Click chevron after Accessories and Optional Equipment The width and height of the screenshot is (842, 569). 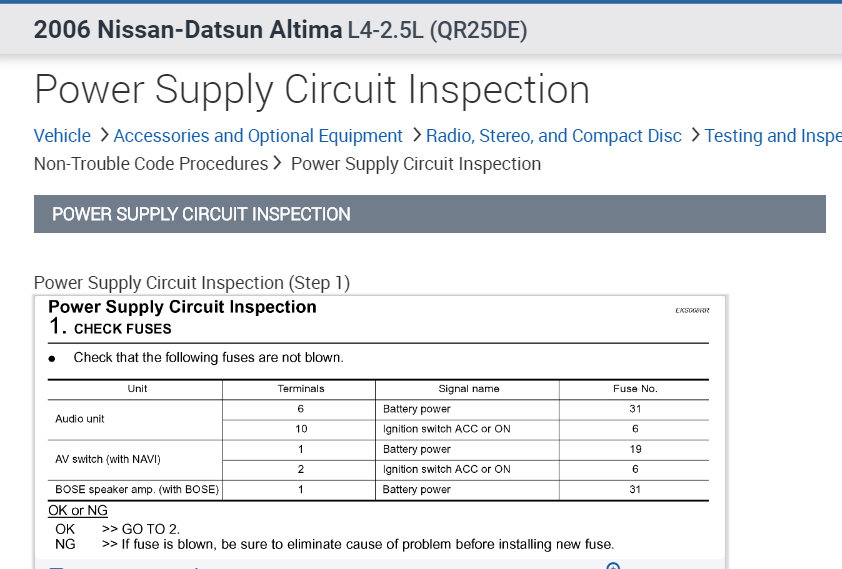click(416, 136)
